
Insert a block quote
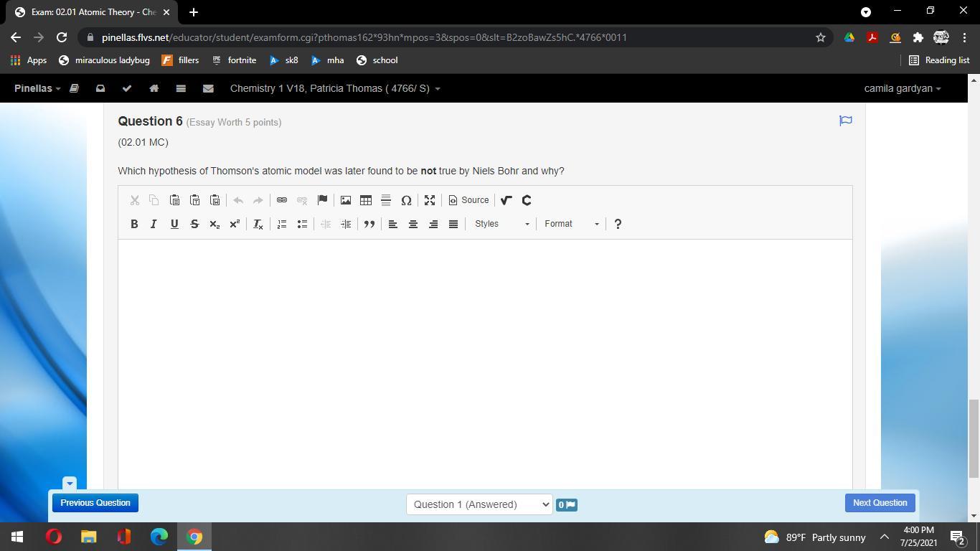pos(369,224)
